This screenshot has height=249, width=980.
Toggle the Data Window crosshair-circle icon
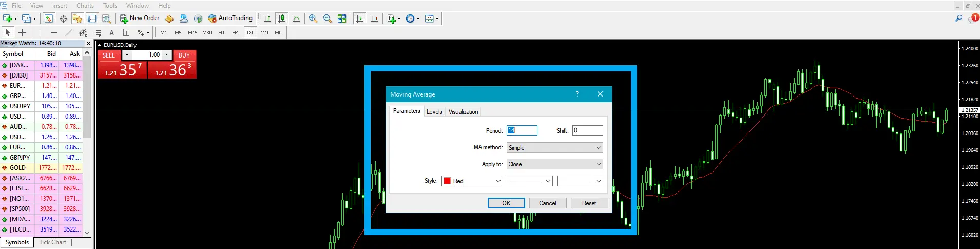pos(63,18)
